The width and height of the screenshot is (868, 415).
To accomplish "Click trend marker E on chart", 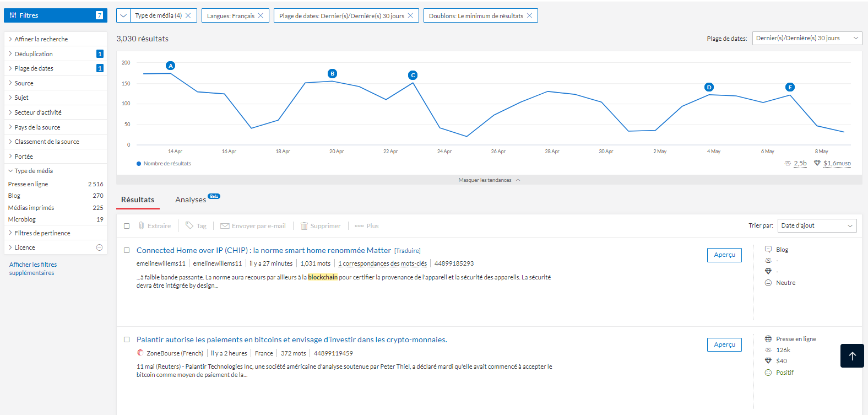I will 790,87.
